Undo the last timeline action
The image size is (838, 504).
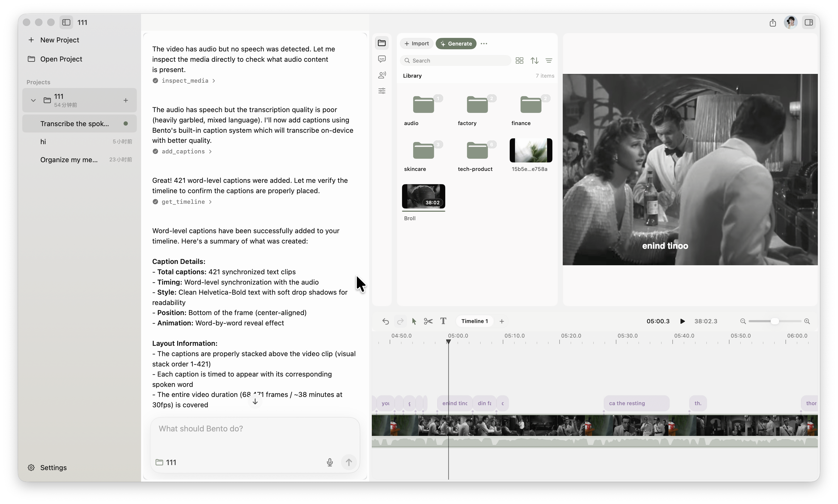[x=385, y=321]
